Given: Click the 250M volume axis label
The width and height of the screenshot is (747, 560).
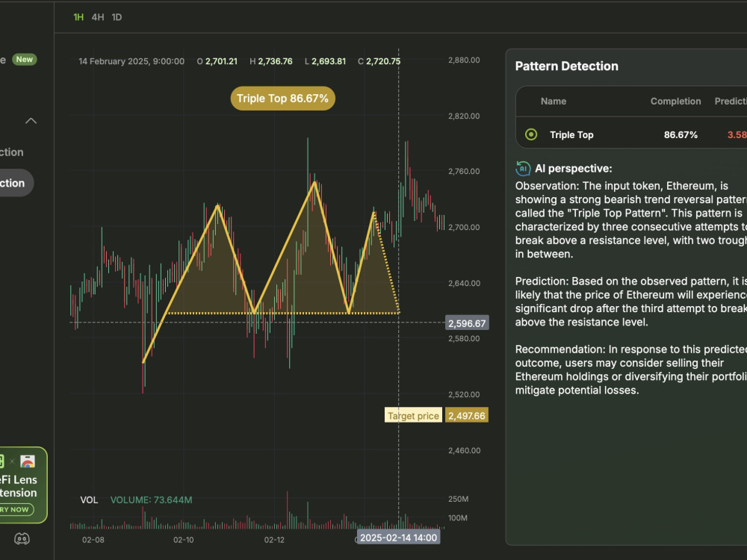Looking at the screenshot, I should click(x=459, y=499).
